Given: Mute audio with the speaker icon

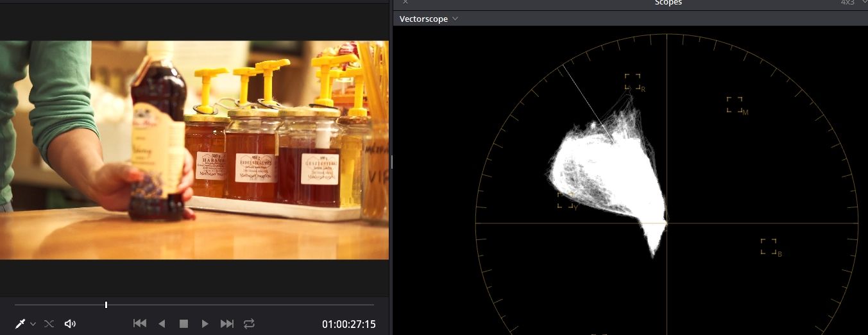Looking at the screenshot, I should click(x=71, y=324).
